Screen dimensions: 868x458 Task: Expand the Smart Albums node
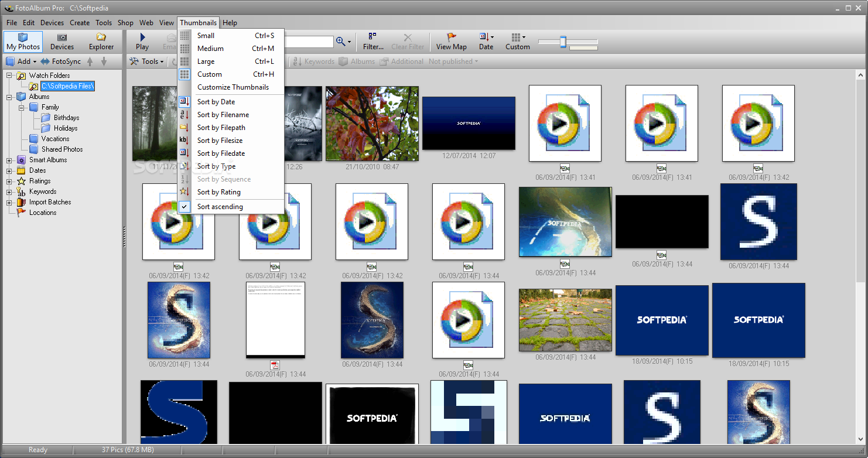point(9,160)
